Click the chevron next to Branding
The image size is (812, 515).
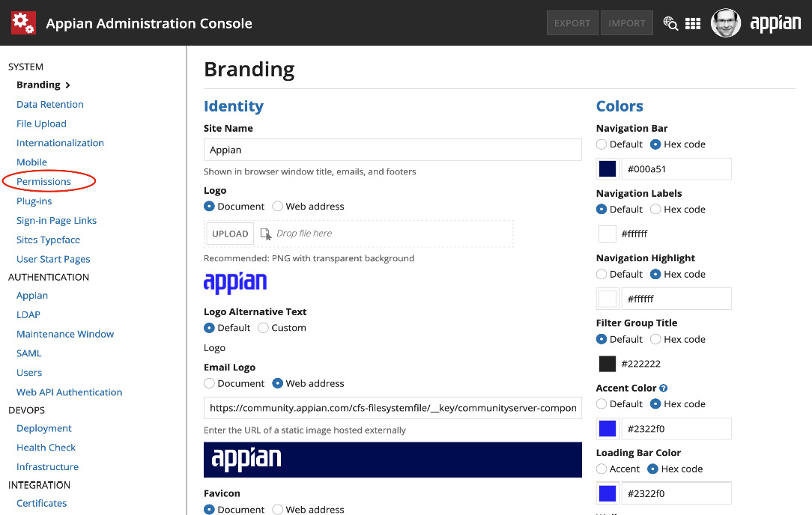click(68, 85)
